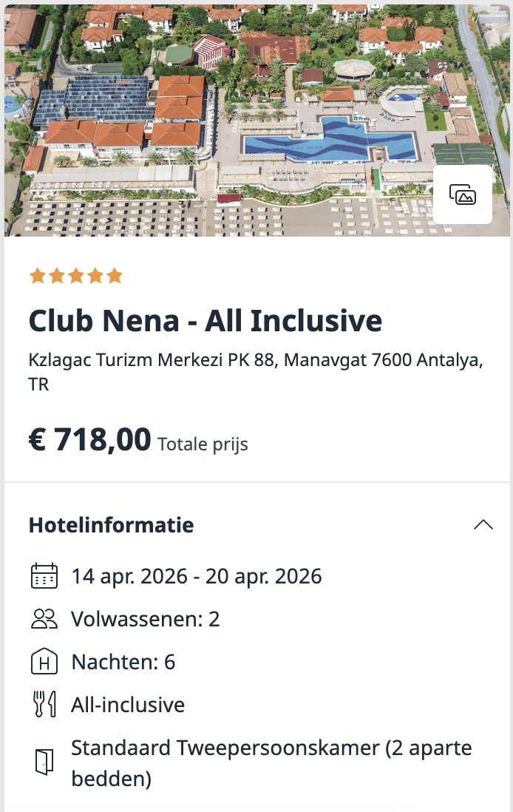Click the Hotelinformatie header to toggle it

pyautogui.click(x=110, y=525)
